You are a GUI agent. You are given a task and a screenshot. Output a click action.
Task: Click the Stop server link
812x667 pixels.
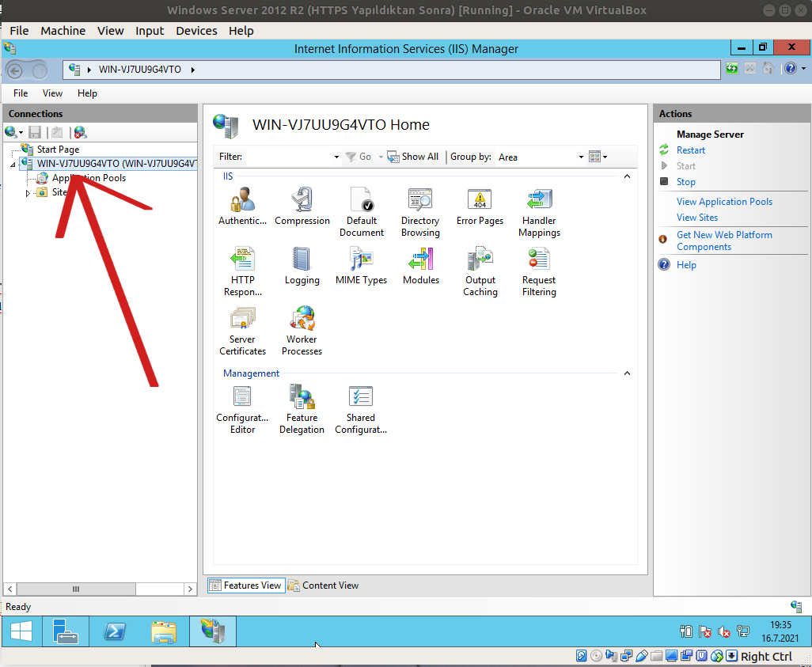click(x=685, y=182)
